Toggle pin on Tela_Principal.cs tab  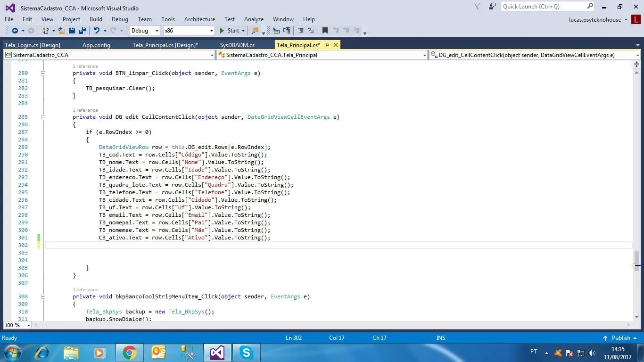(x=327, y=45)
